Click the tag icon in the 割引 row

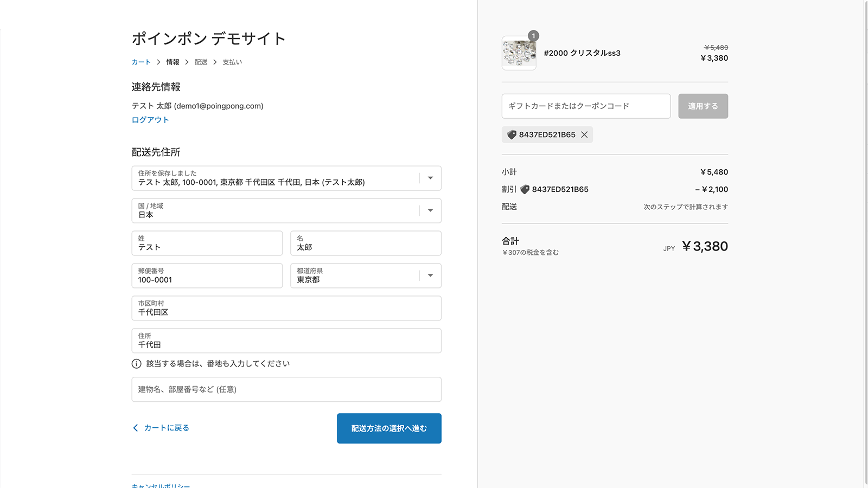[524, 189]
